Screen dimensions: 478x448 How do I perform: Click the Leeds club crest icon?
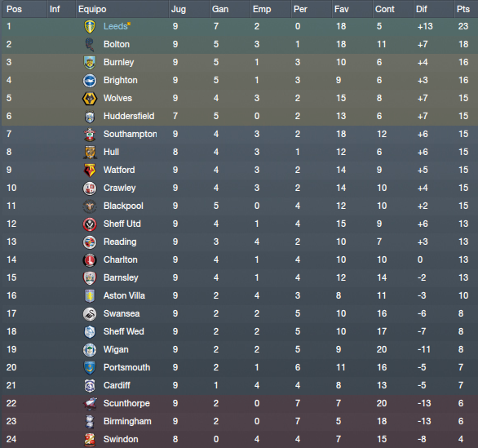click(90, 27)
